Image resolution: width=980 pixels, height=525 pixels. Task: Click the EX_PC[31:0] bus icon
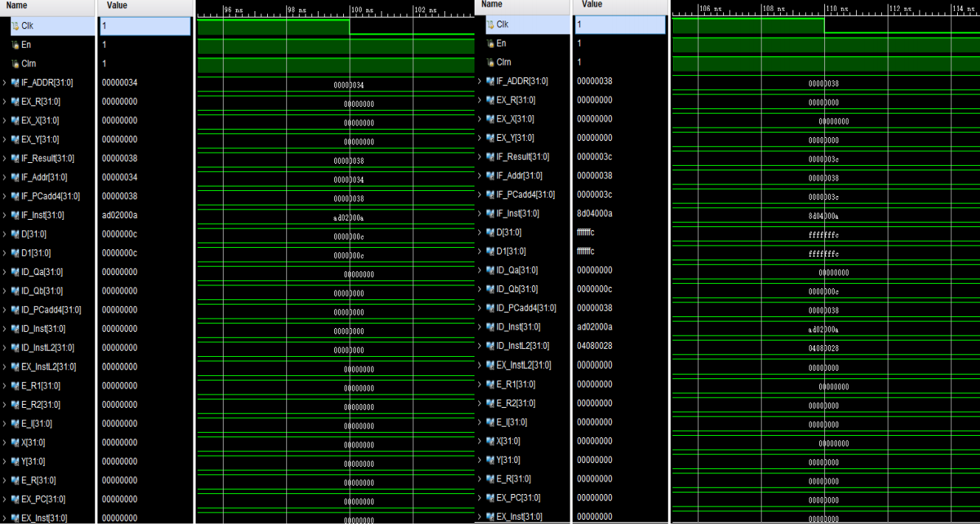(x=13, y=498)
